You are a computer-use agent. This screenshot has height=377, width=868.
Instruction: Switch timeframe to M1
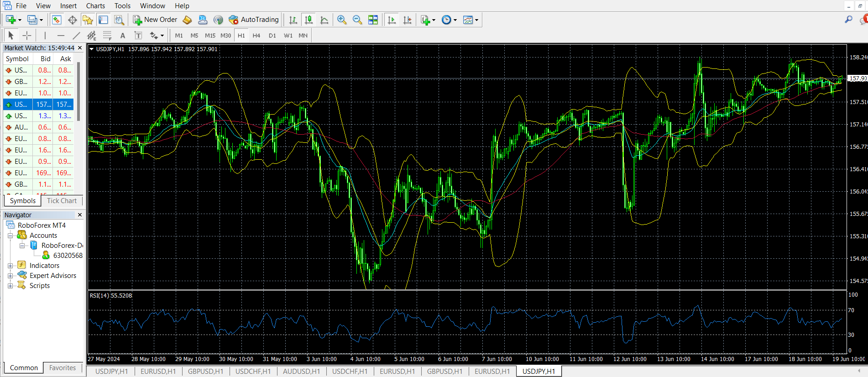coord(179,35)
